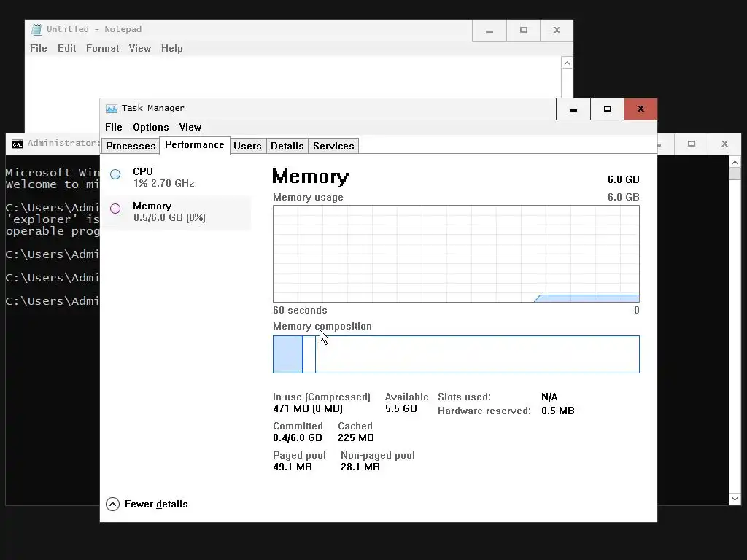Screen dimensions: 747x560
Task: Close the Task Manager window
Action: (x=640, y=109)
